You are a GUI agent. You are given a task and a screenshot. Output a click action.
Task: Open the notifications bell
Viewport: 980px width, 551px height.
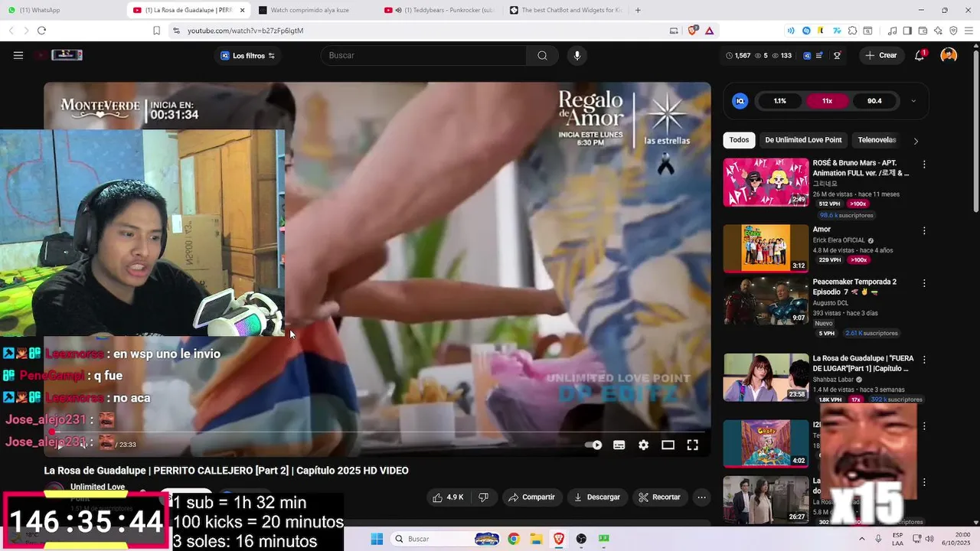click(920, 55)
